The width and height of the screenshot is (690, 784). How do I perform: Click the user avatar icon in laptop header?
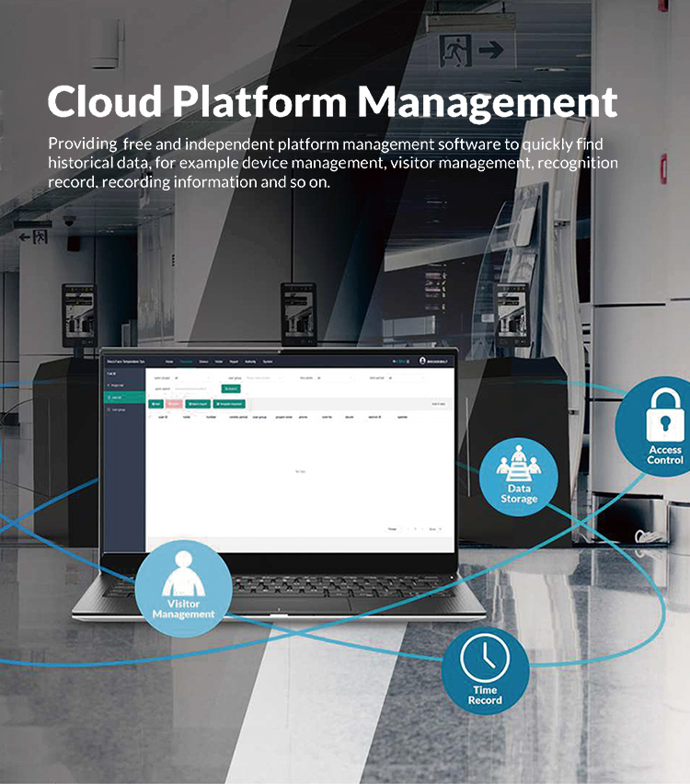[422, 362]
